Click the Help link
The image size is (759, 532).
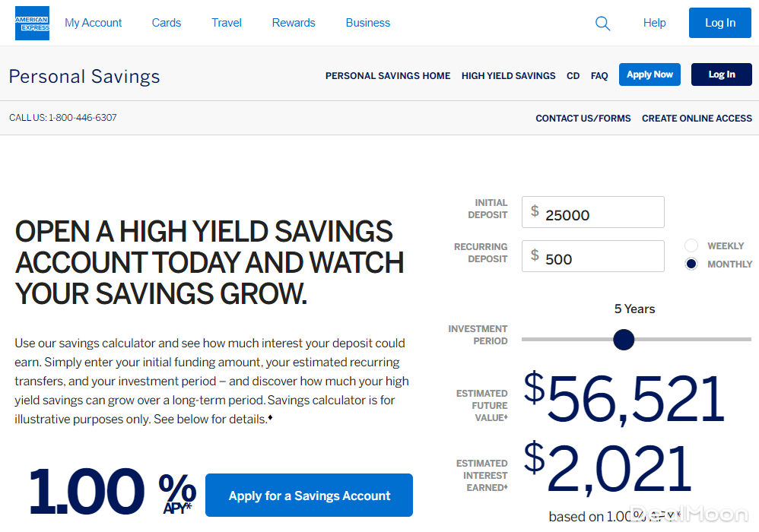[x=654, y=23]
